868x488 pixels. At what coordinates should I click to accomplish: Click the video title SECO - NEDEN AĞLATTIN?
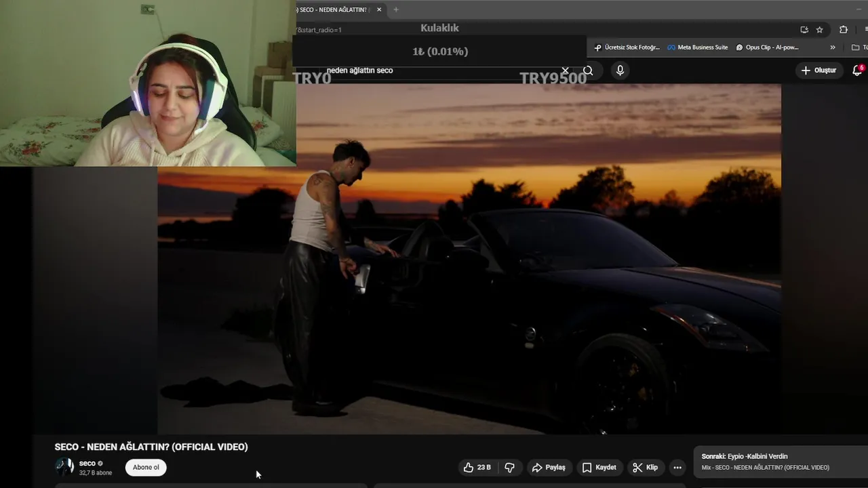pos(151,447)
